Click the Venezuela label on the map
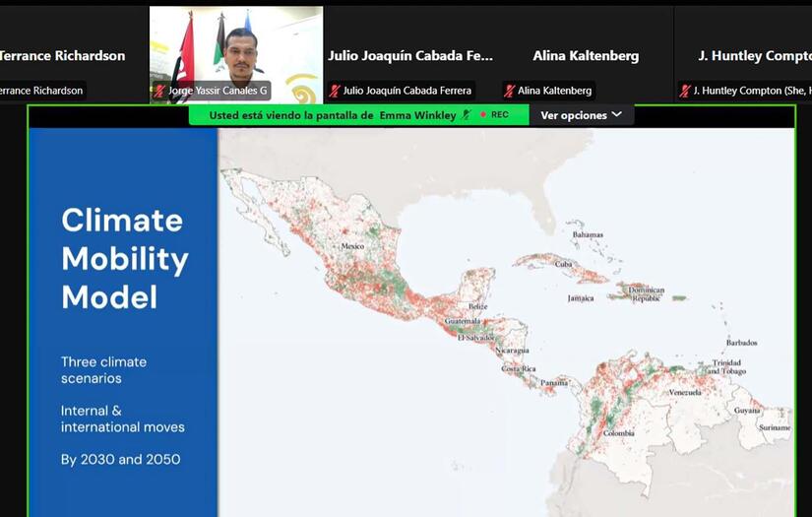Image resolution: width=812 pixels, height=517 pixels. [685, 392]
